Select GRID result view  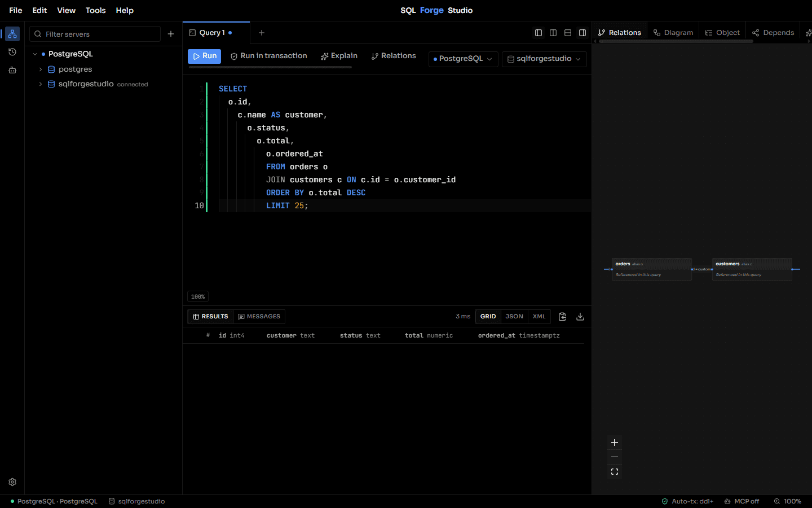click(x=488, y=317)
